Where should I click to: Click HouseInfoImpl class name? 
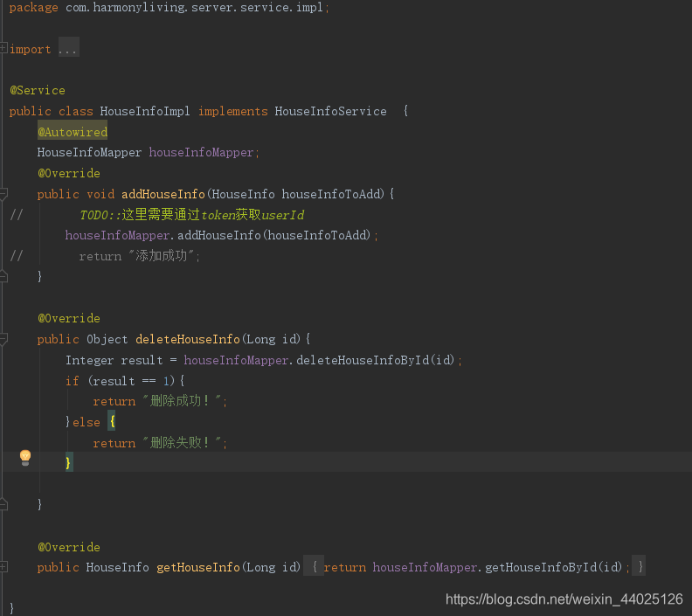[145, 111]
